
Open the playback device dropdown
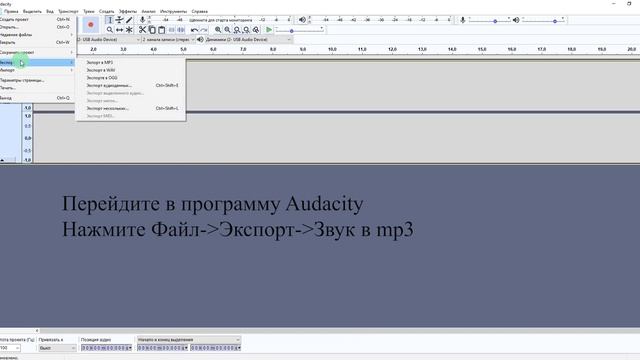coord(248,40)
